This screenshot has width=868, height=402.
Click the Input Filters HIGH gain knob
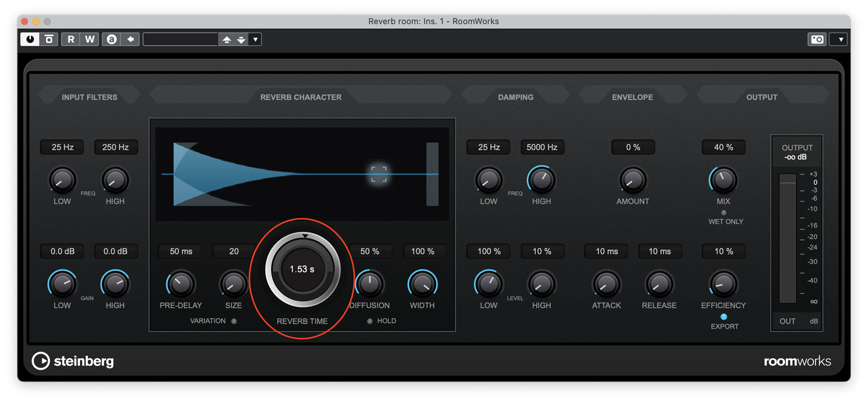click(x=115, y=284)
